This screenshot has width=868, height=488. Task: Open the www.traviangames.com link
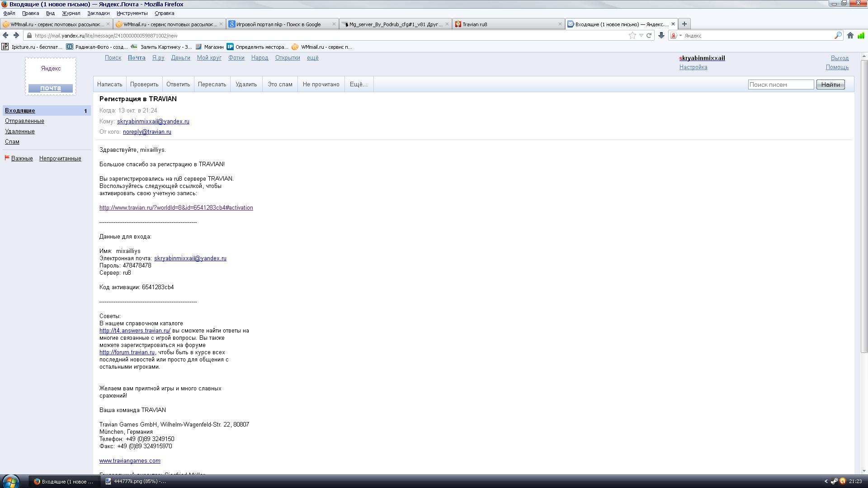[x=130, y=461]
